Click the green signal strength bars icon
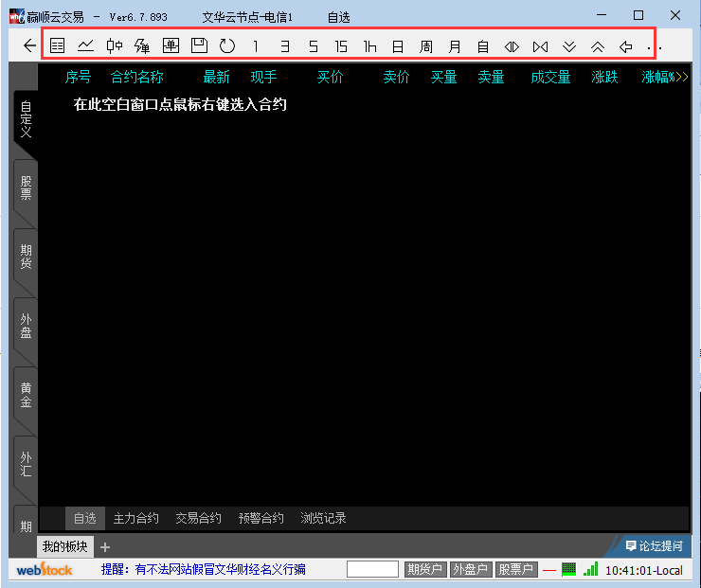This screenshot has width=701, height=588. point(590,569)
